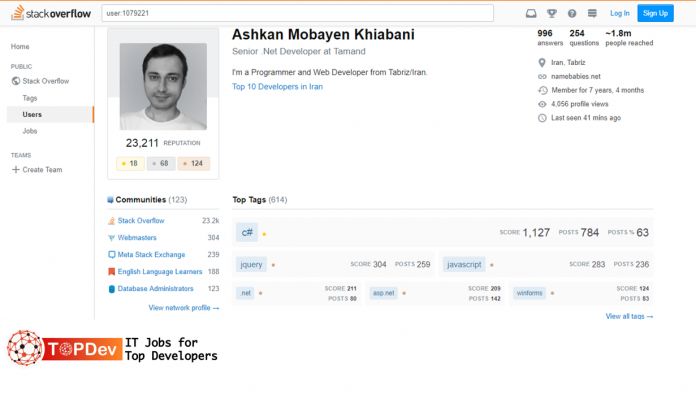
Task: Open the help center question icon
Action: (571, 13)
